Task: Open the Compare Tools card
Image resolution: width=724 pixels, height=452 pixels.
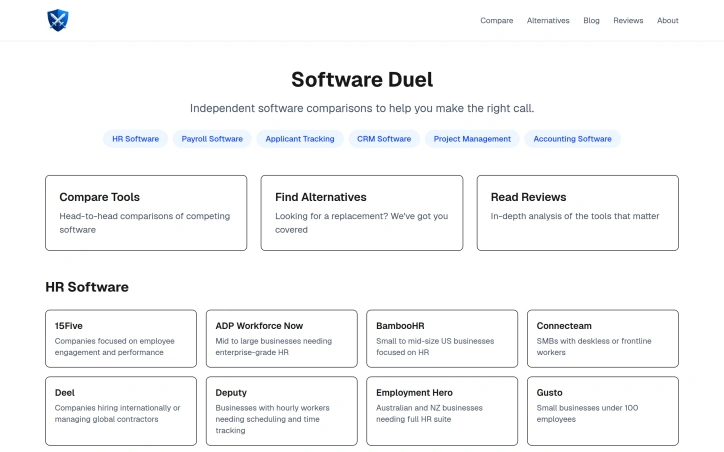Action: tap(146, 213)
